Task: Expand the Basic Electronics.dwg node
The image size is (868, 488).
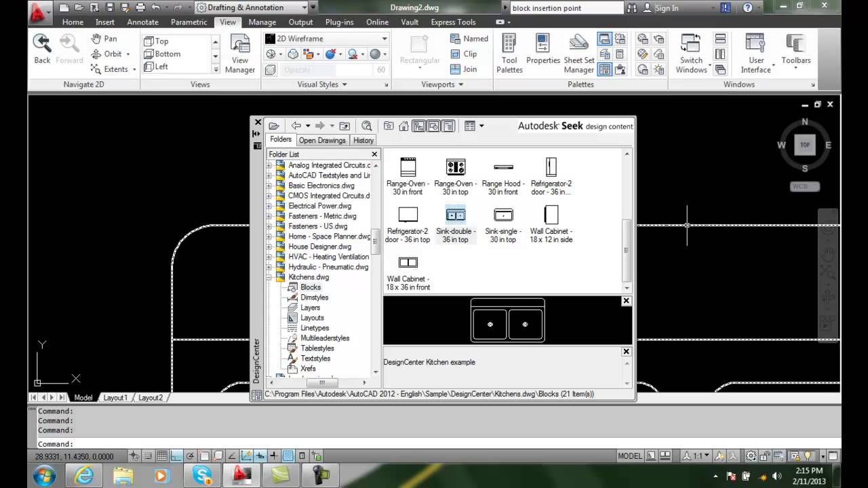Action: coord(269,186)
